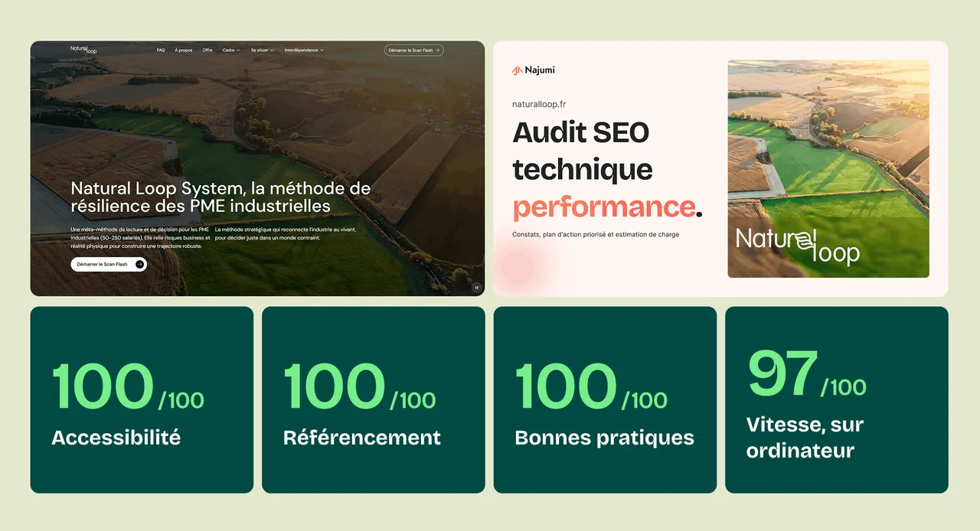
Task: Click the orange word performance
Action: [604, 207]
